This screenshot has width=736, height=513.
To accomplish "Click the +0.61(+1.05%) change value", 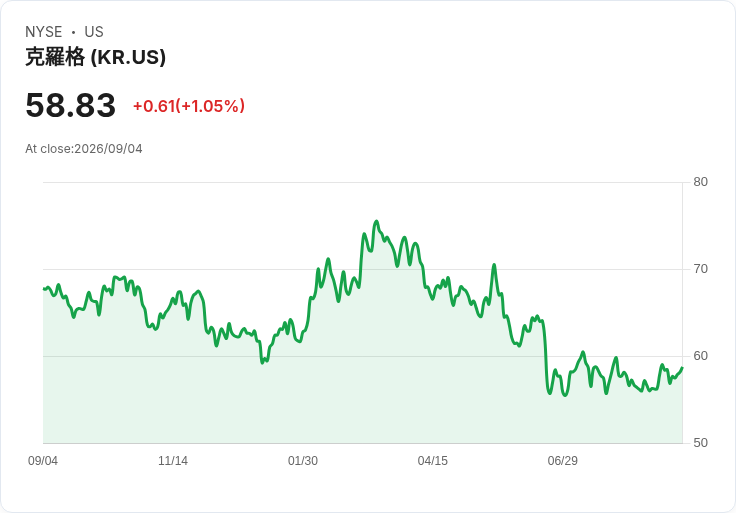I will point(189,106).
